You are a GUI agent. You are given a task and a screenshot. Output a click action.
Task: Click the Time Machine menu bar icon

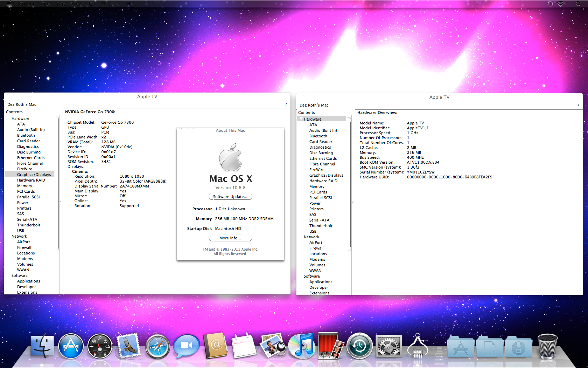550,4
